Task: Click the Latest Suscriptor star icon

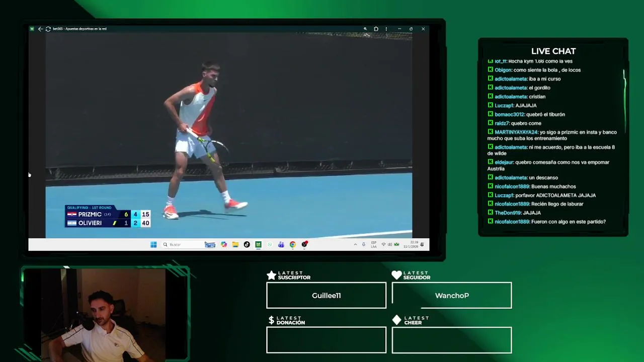Action: point(271,275)
